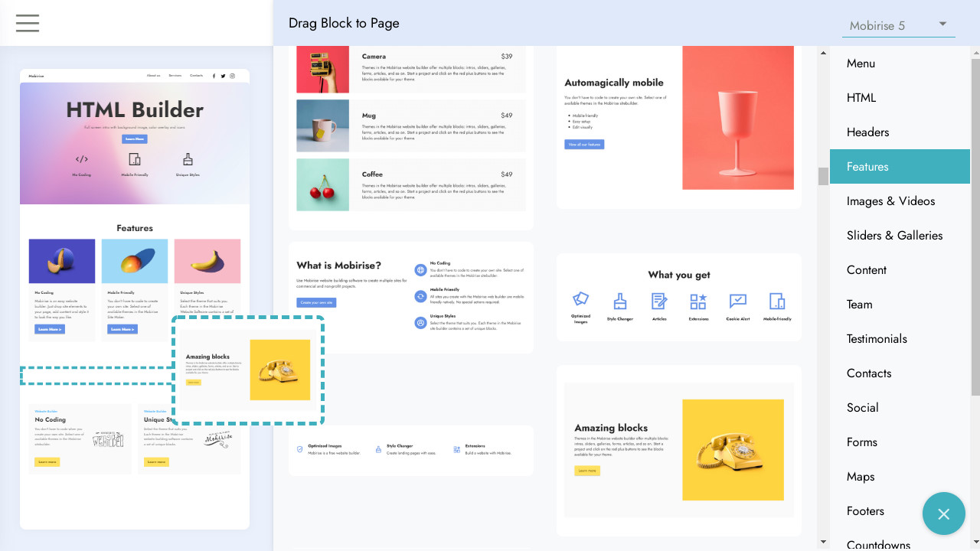Open the Testimonials block category
980x551 pixels.
900,339
